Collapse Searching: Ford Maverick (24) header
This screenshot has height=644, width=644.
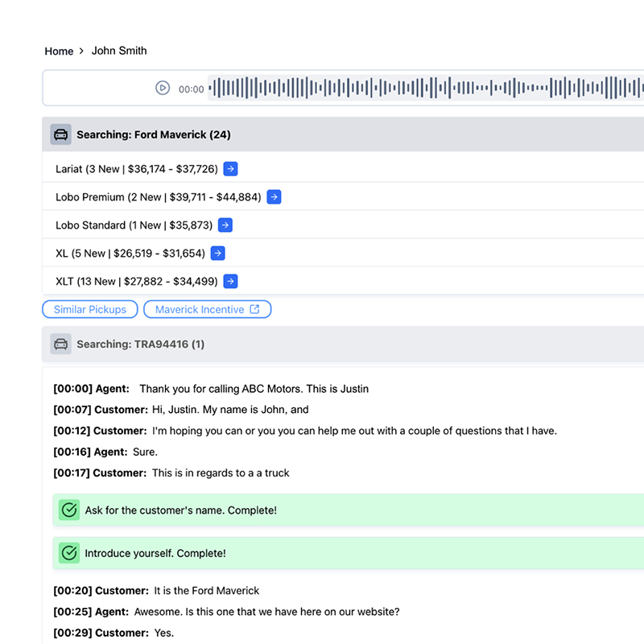(343, 134)
